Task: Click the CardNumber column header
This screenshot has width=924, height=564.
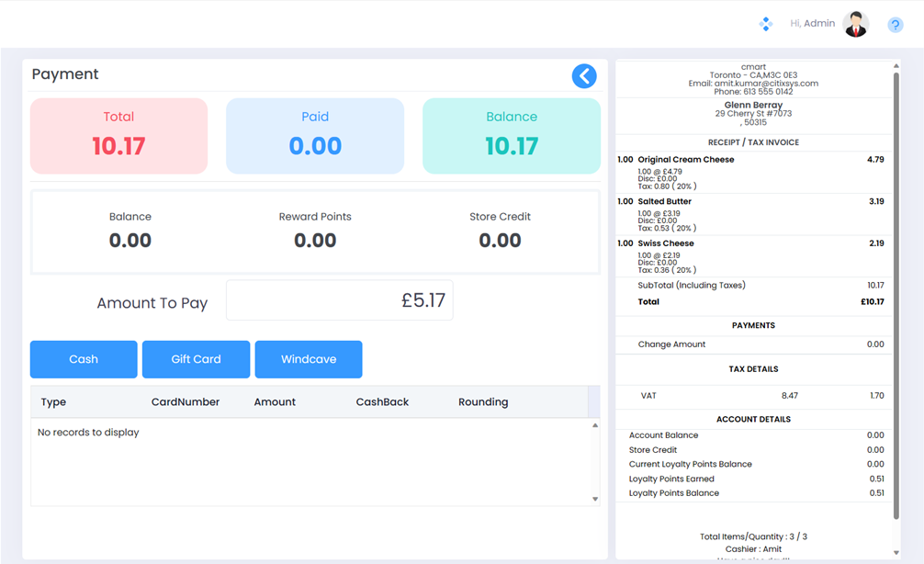Action: (x=185, y=401)
